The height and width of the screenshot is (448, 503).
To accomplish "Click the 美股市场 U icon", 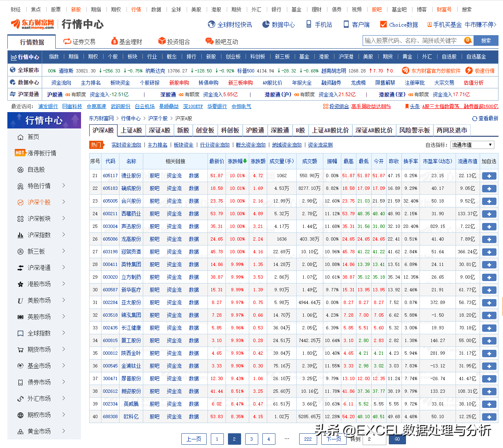I will 20,301.
